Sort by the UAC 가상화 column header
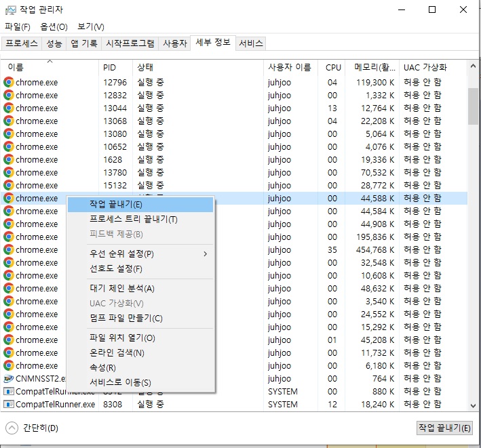The image size is (481, 448). [433, 67]
